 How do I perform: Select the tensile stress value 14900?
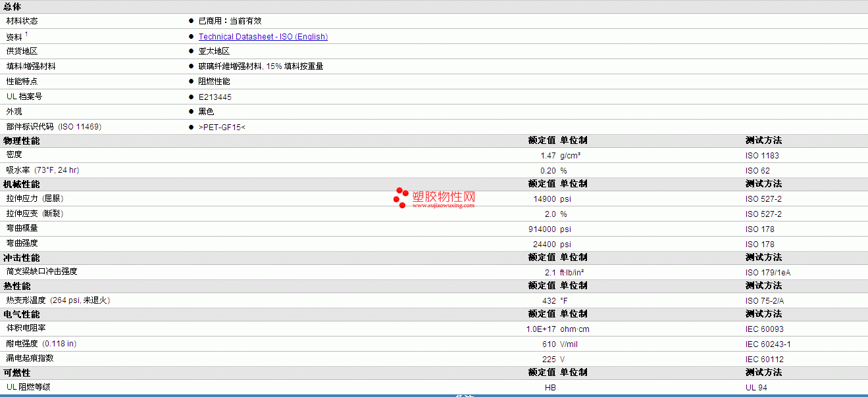pos(545,199)
